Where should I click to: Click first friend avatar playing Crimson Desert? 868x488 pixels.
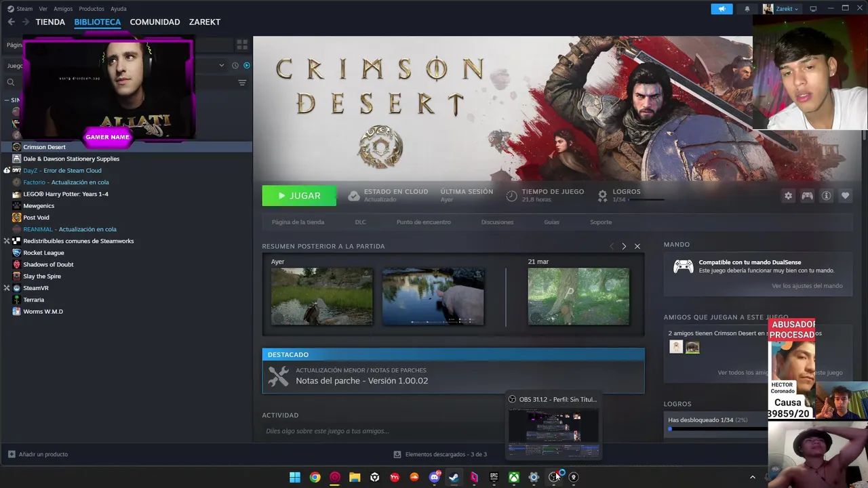pyautogui.click(x=676, y=347)
